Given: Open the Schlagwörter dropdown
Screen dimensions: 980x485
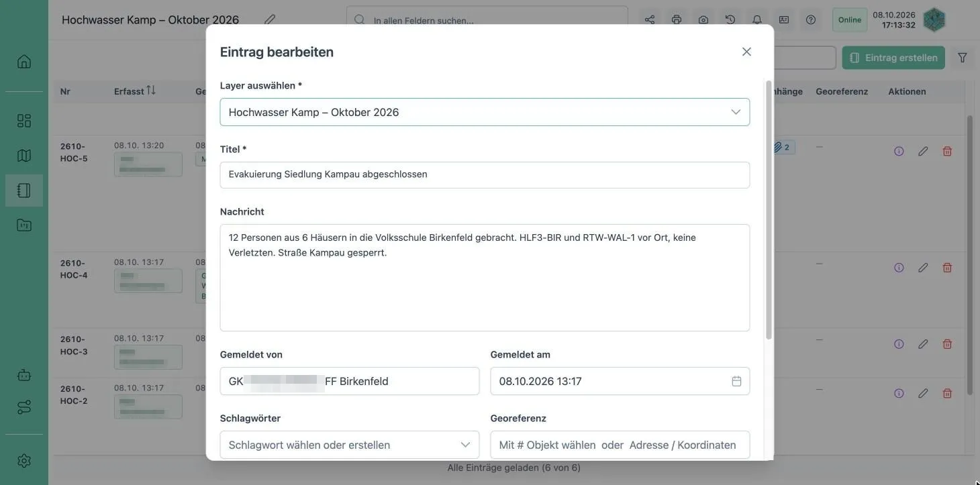Looking at the screenshot, I should pos(350,445).
